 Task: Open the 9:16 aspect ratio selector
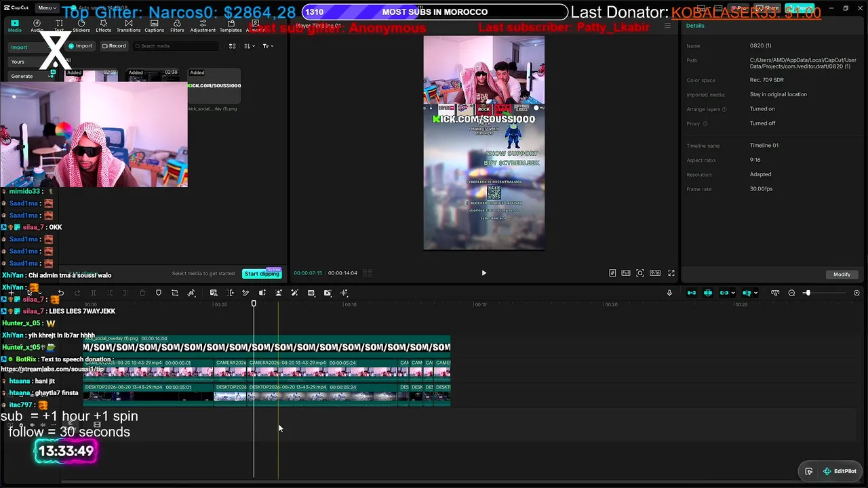click(655, 273)
